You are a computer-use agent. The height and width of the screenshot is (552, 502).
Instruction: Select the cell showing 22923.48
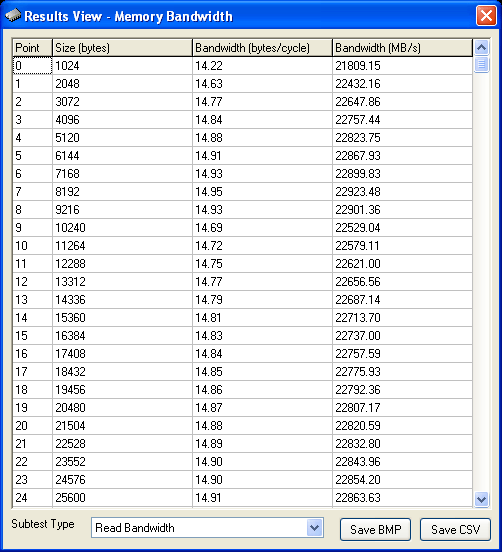pos(402,192)
